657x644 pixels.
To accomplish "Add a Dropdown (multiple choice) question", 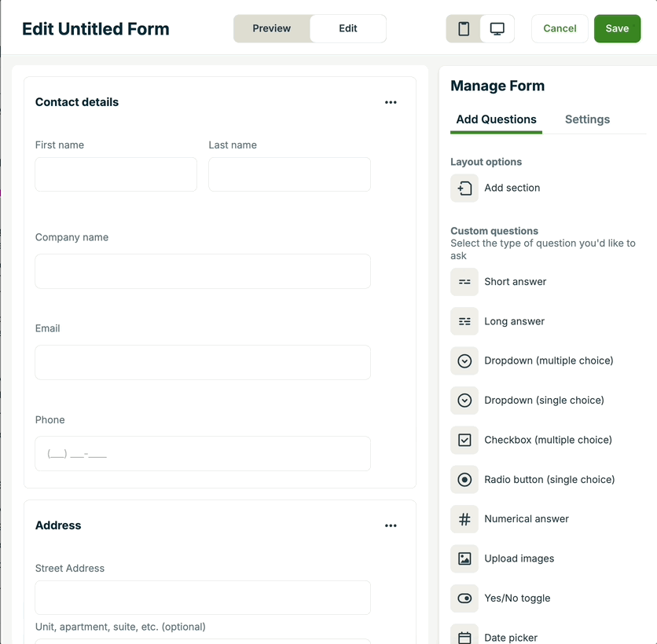I will click(548, 360).
